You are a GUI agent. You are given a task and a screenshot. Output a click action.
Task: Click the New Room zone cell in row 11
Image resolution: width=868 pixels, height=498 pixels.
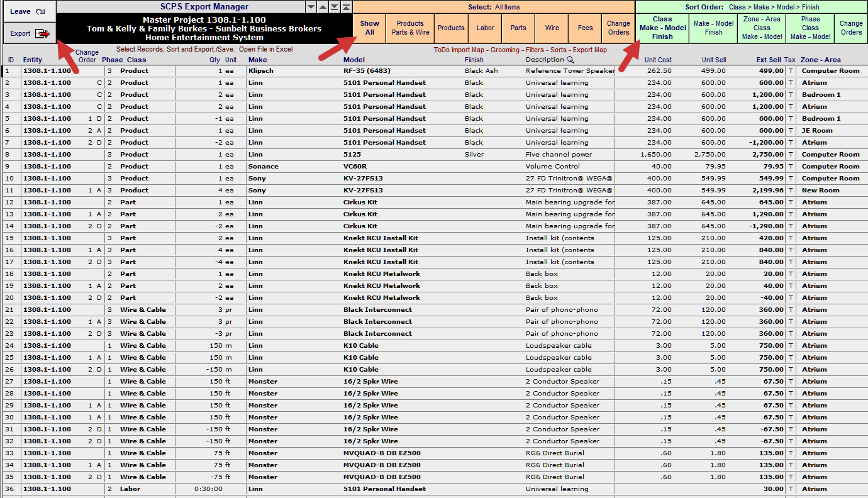point(821,191)
